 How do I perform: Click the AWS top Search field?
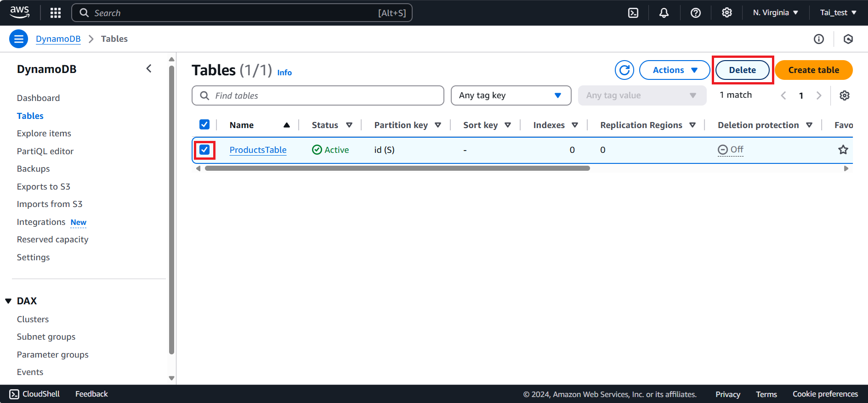coord(242,13)
